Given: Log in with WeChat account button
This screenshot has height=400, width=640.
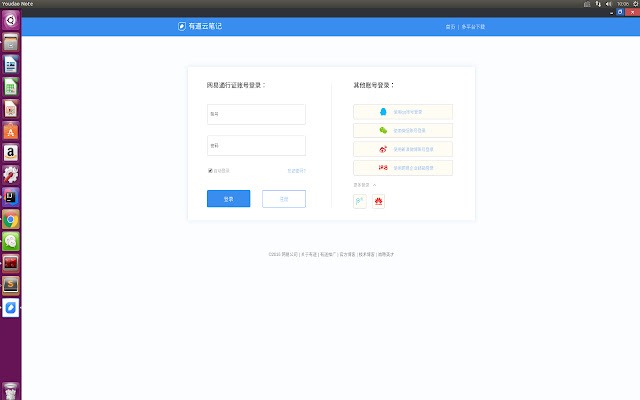Looking at the screenshot, I should pos(403,131).
